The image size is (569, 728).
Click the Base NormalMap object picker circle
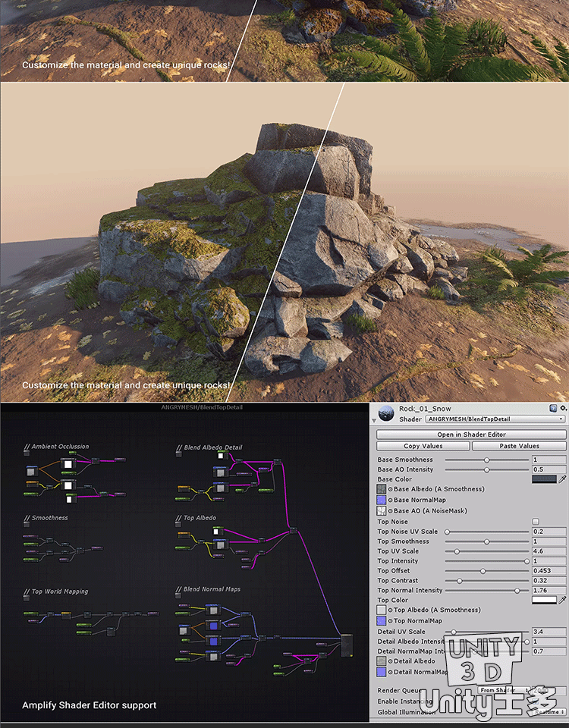(x=391, y=500)
